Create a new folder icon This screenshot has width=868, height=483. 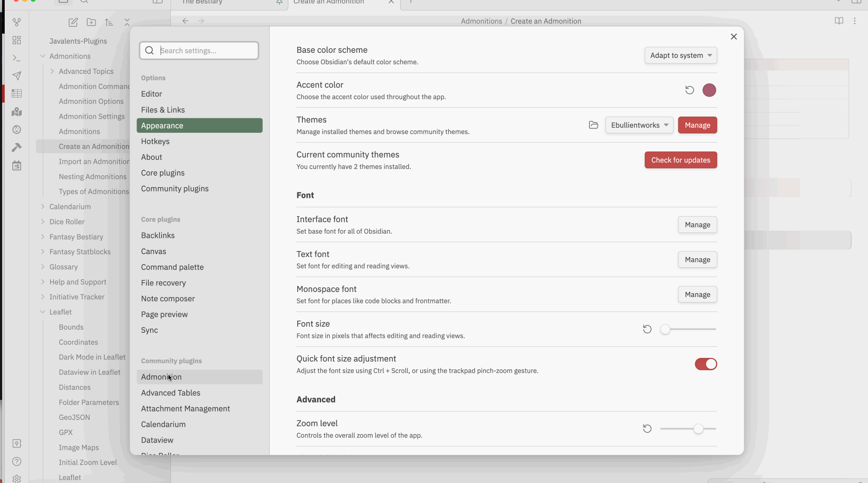tap(91, 22)
